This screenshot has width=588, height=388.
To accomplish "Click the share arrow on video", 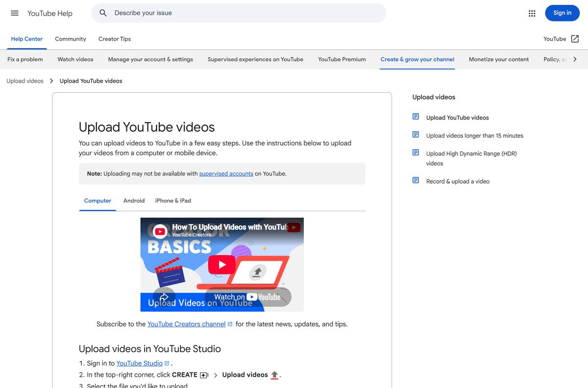I will click(x=164, y=297).
